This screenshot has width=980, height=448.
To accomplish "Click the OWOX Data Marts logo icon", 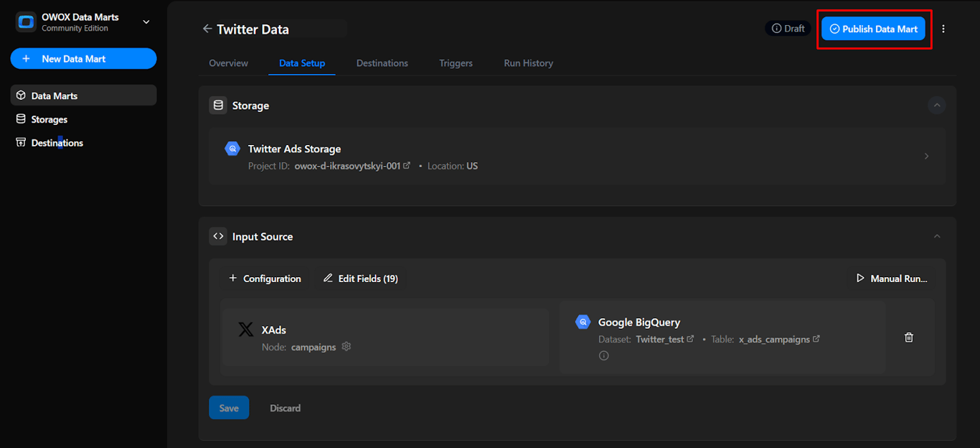I will tap(26, 22).
